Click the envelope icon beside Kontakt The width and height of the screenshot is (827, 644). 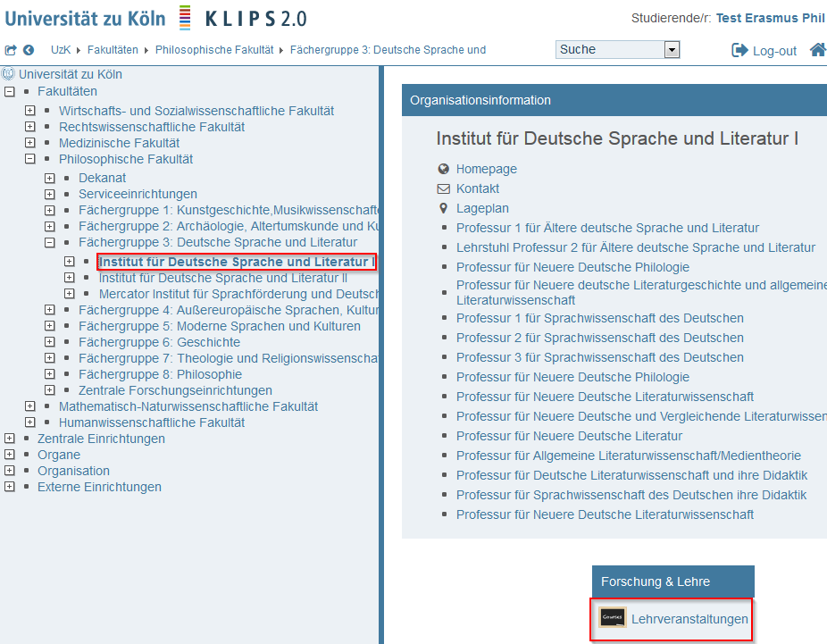pos(444,188)
